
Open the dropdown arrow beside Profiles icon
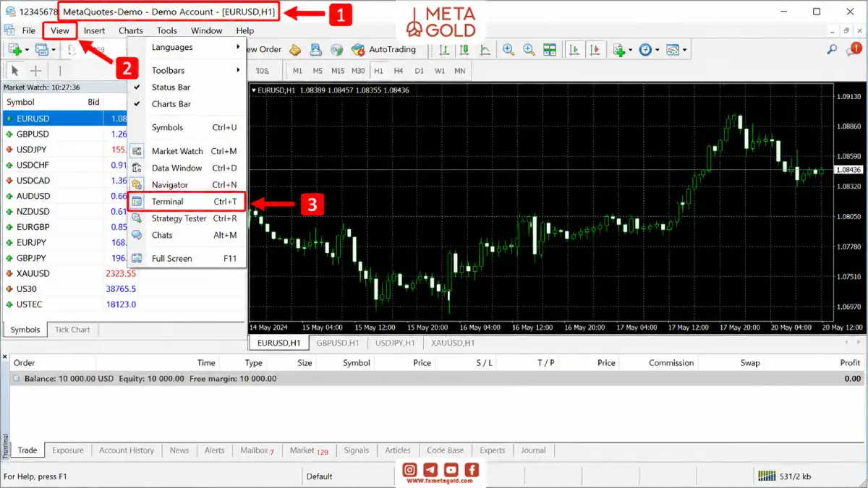[x=53, y=50]
